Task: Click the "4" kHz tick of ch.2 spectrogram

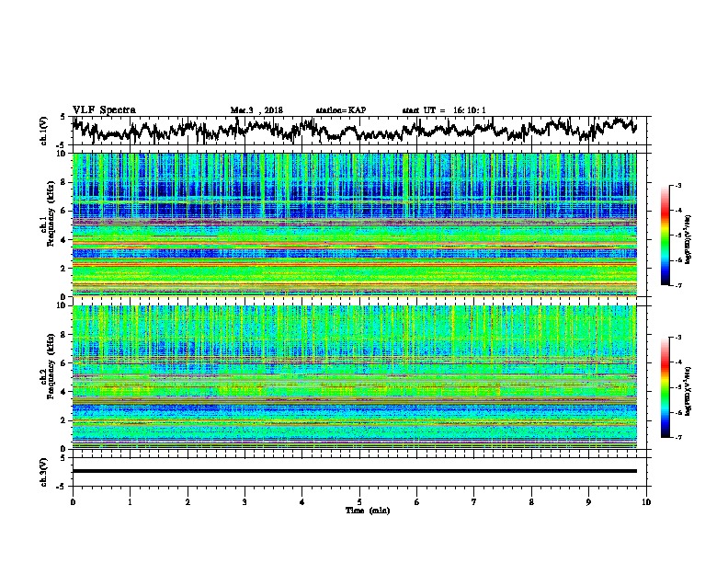Action: [x=63, y=392]
